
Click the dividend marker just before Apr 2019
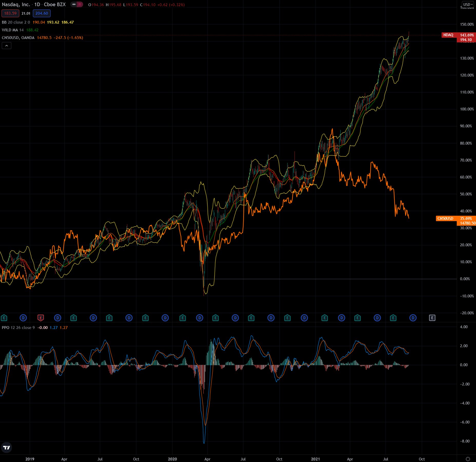click(58, 318)
